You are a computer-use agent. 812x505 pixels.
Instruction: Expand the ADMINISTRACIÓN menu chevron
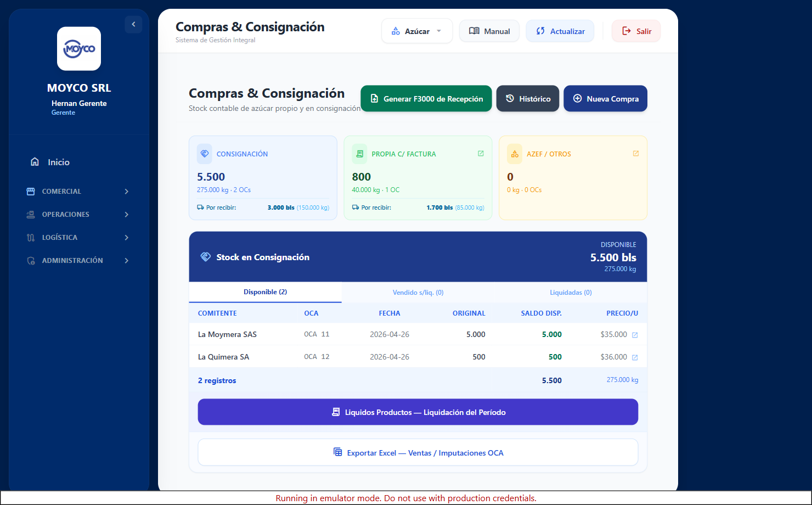coord(127,261)
